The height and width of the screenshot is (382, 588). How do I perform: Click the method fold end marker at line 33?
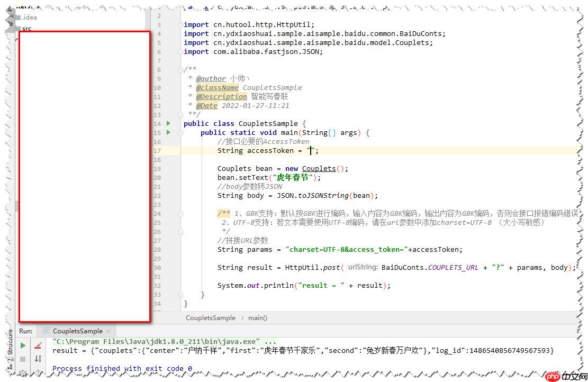pyautogui.click(x=180, y=295)
